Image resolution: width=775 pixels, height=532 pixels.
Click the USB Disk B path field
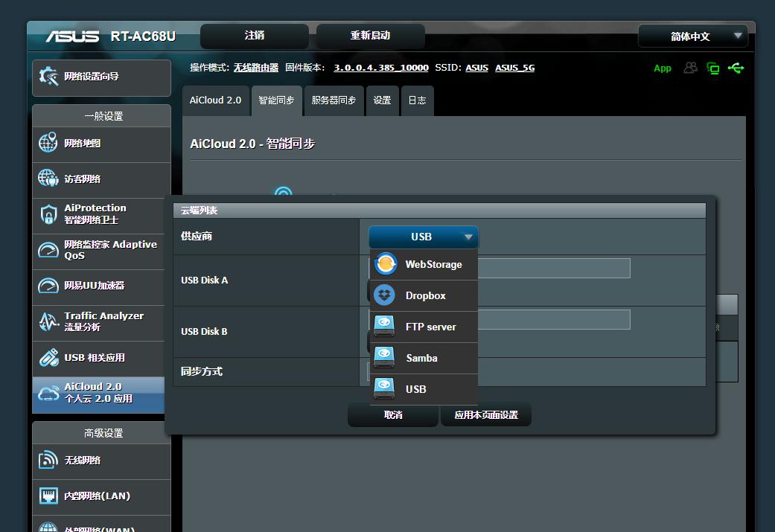coord(500,319)
